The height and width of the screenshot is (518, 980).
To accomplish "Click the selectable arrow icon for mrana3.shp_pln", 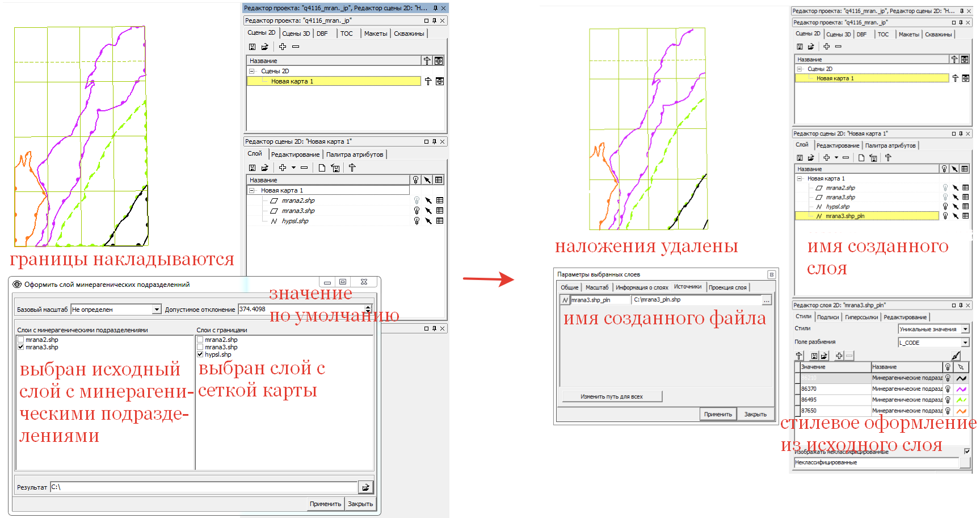I will point(956,216).
